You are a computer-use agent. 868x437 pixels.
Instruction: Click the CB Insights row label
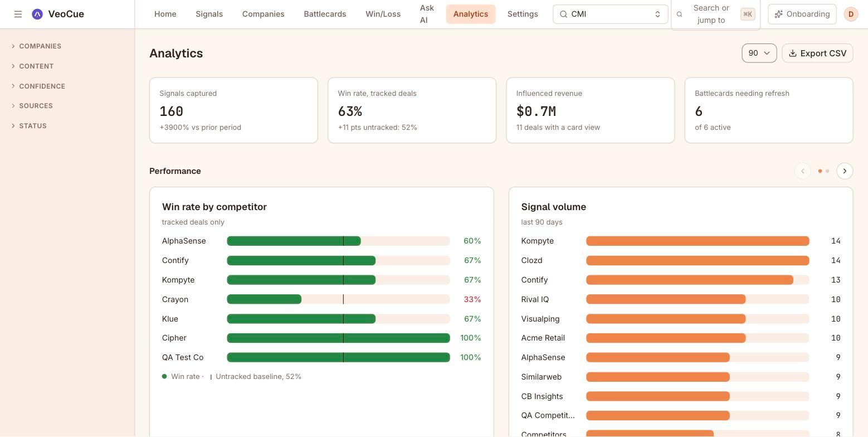point(542,396)
